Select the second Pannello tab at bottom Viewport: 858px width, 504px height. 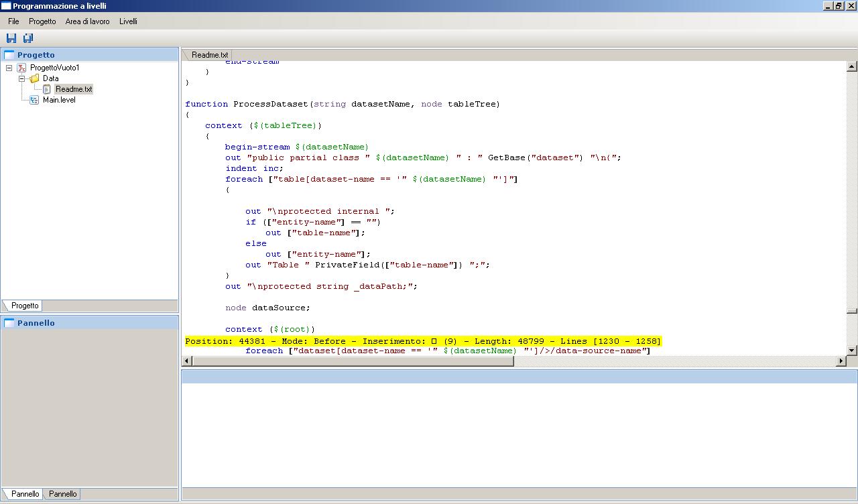[62, 494]
